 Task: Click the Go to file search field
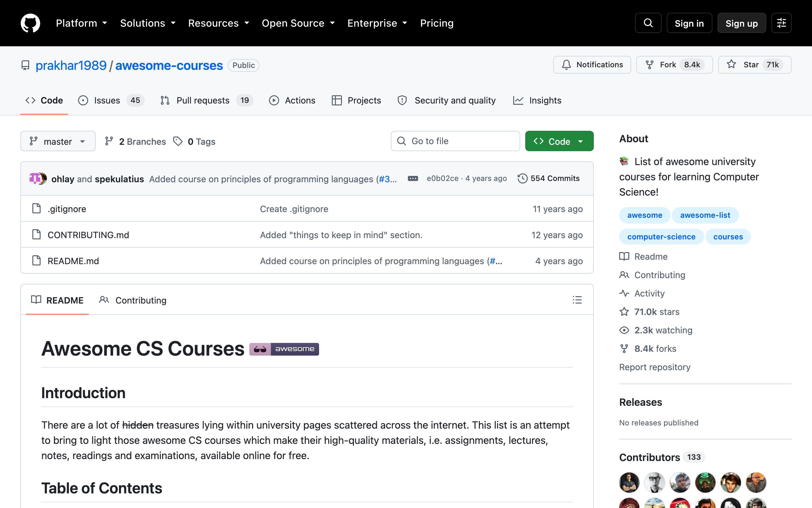tap(455, 141)
